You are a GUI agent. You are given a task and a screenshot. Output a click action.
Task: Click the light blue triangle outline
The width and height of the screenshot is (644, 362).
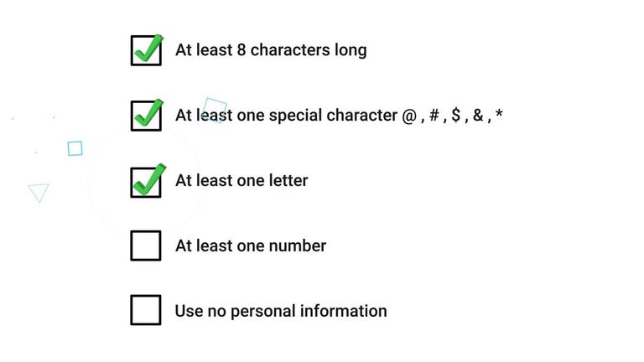click(39, 192)
